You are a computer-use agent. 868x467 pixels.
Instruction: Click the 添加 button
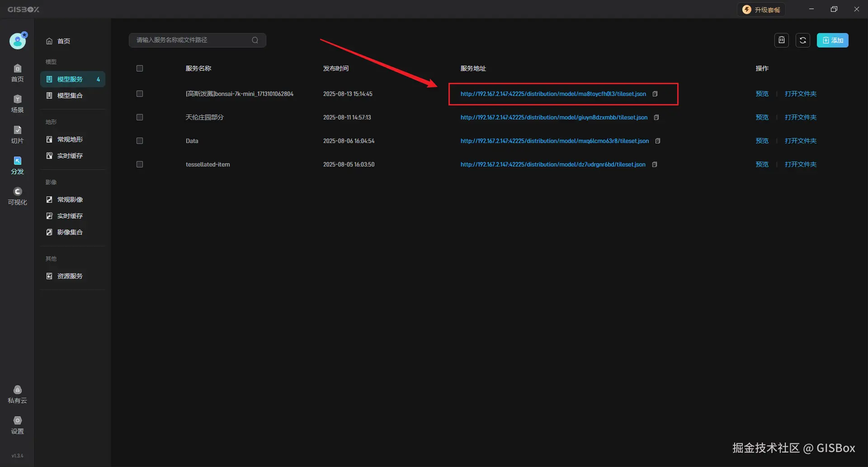click(833, 40)
